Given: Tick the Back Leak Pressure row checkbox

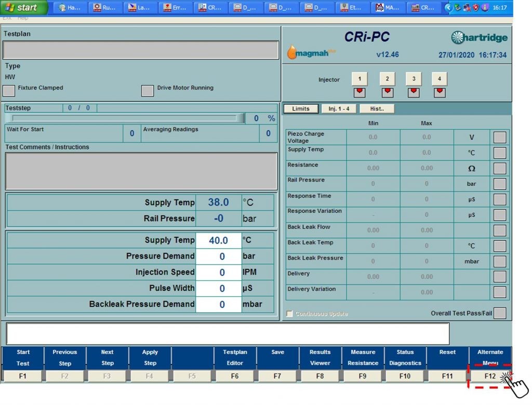Looking at the screenshot, I should tap(499, 261).
